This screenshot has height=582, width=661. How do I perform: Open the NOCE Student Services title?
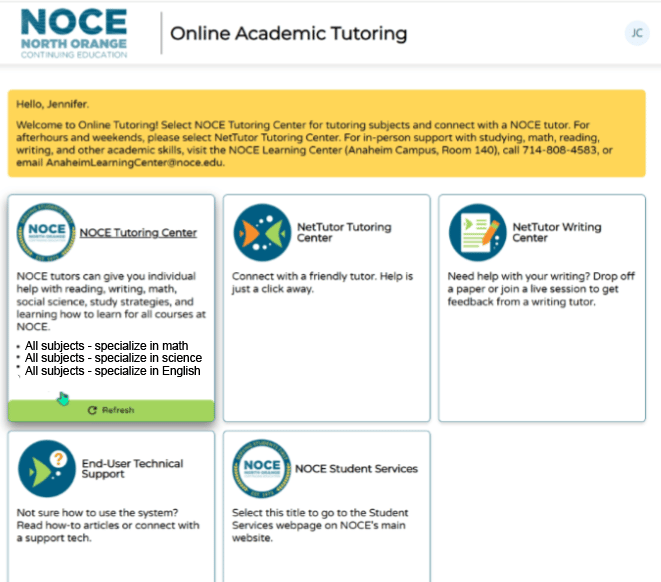(356, 469)
